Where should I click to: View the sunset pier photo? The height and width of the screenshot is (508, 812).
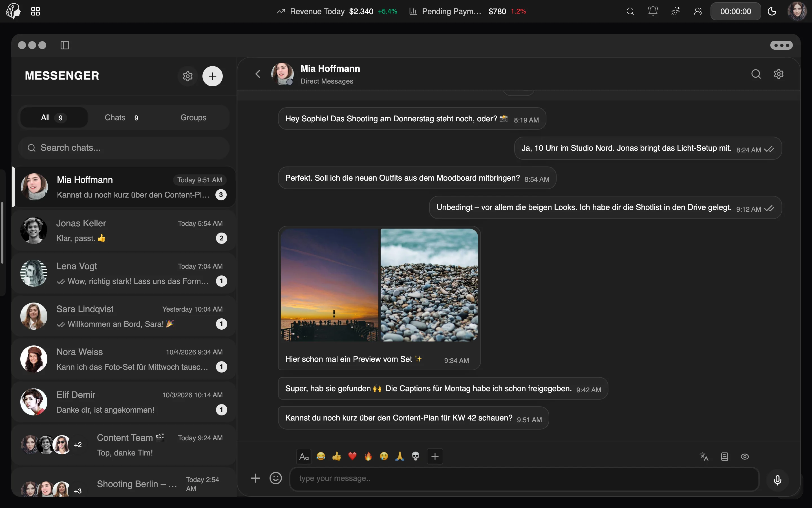330,285
